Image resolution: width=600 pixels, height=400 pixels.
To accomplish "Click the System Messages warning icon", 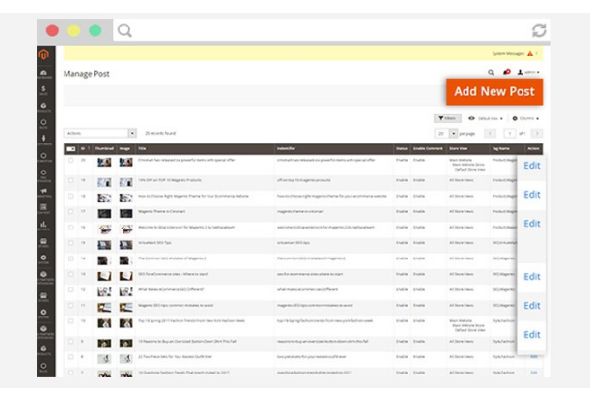I will (531, 54).
